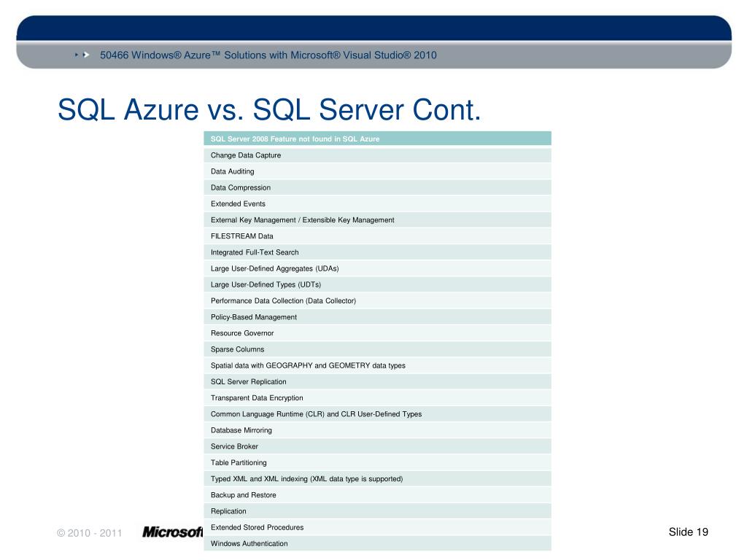This screenshot has height=560, width=747.
Task: Select the 'Data Auditing' row
Action: (377, 171)
